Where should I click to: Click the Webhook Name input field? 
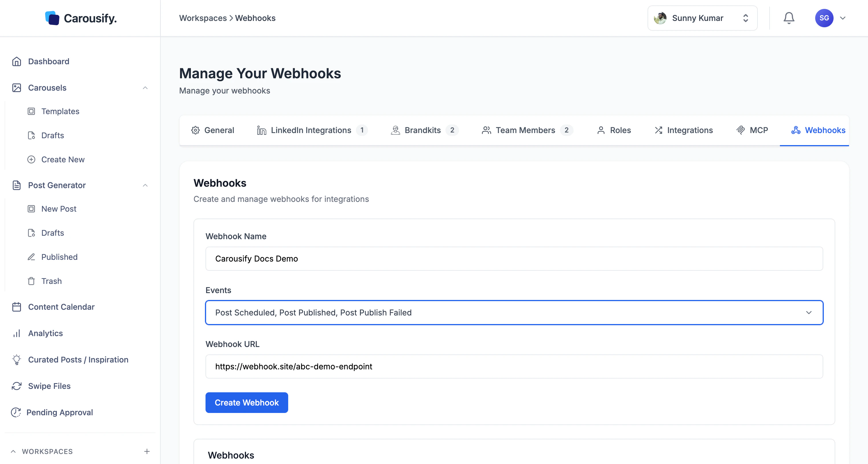514,259
